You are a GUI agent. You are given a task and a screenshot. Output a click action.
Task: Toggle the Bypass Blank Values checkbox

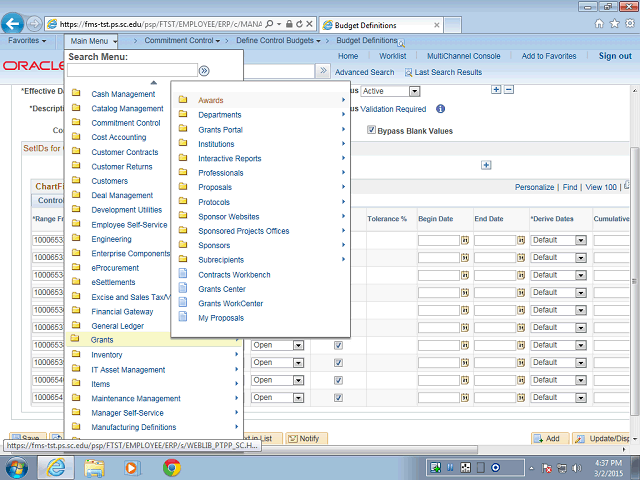click(x=371, y=130)
